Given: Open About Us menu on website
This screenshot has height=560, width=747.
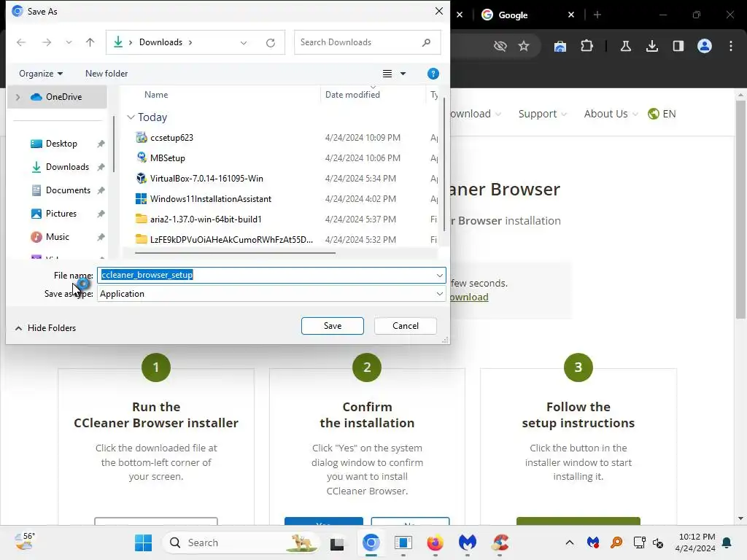Looking at the screenshot, I should coord(611,114).
